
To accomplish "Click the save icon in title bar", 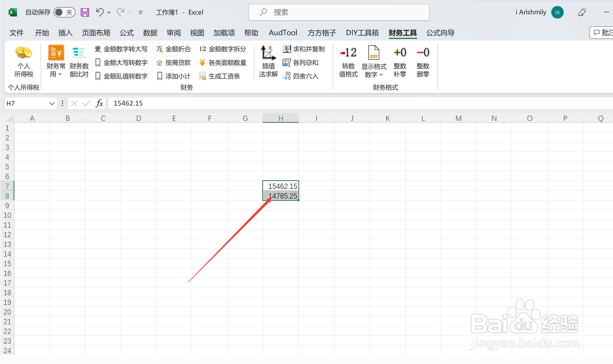I will pyautogui.click(x=85, y=12).
